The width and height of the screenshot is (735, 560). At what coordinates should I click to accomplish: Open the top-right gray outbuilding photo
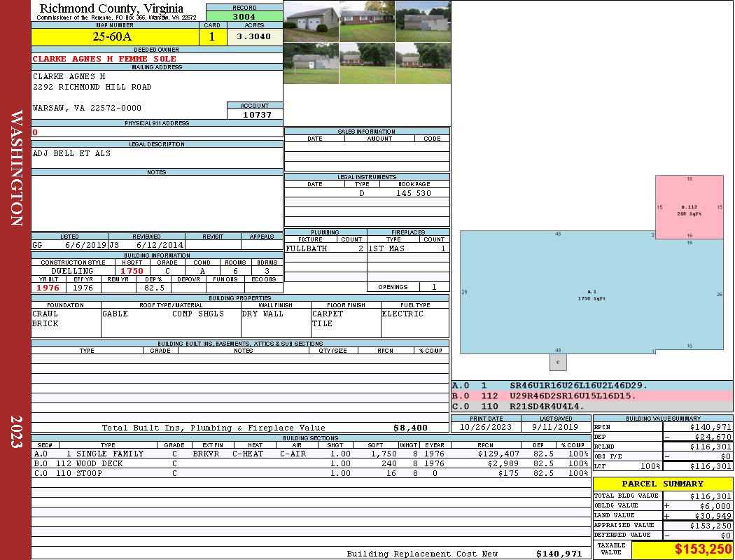click(423, 21)
